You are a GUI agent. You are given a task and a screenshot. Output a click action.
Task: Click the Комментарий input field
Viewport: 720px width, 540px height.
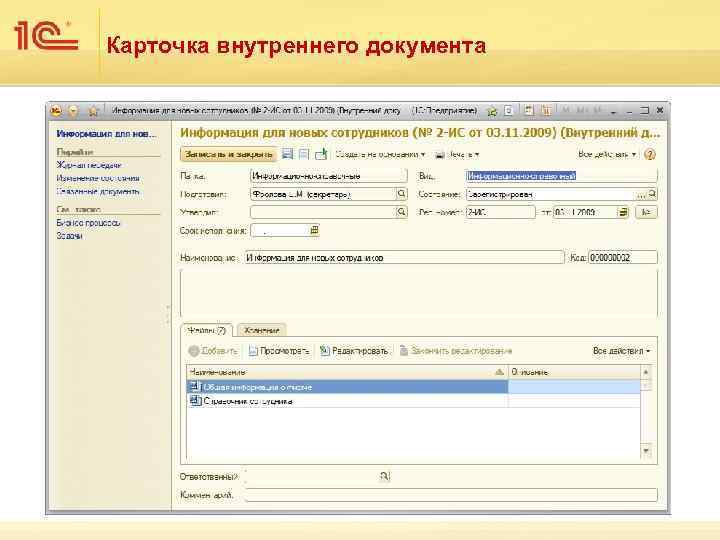pos(451,495)
